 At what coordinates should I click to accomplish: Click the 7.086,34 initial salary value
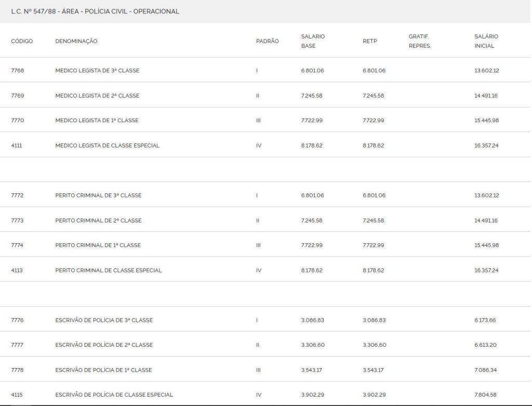[x=486, y=370]
